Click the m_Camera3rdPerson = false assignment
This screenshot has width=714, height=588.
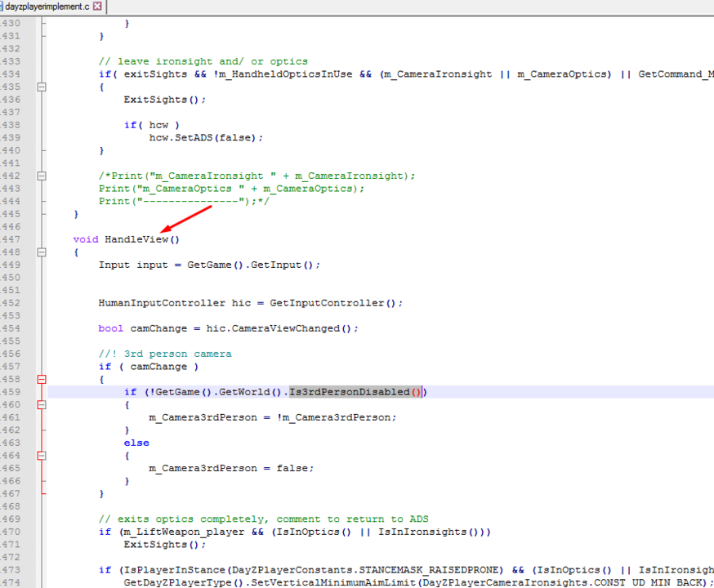[231, 468]
